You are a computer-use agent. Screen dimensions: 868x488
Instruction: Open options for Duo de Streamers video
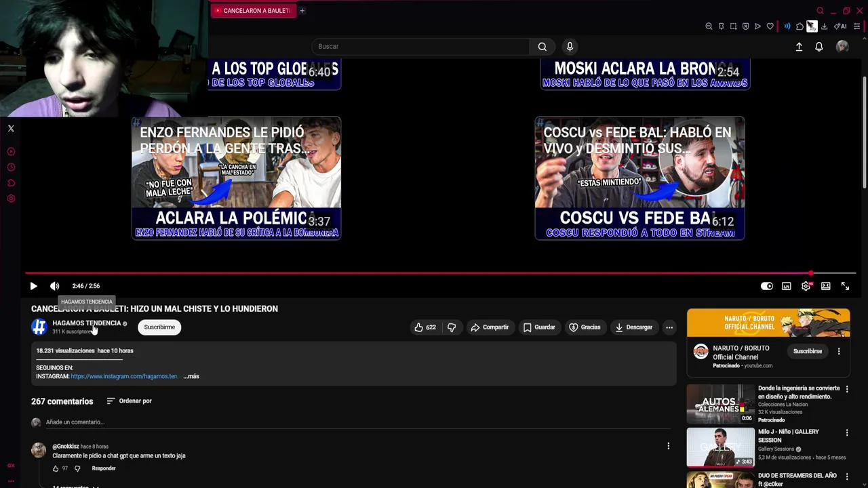tap(846, 476)
